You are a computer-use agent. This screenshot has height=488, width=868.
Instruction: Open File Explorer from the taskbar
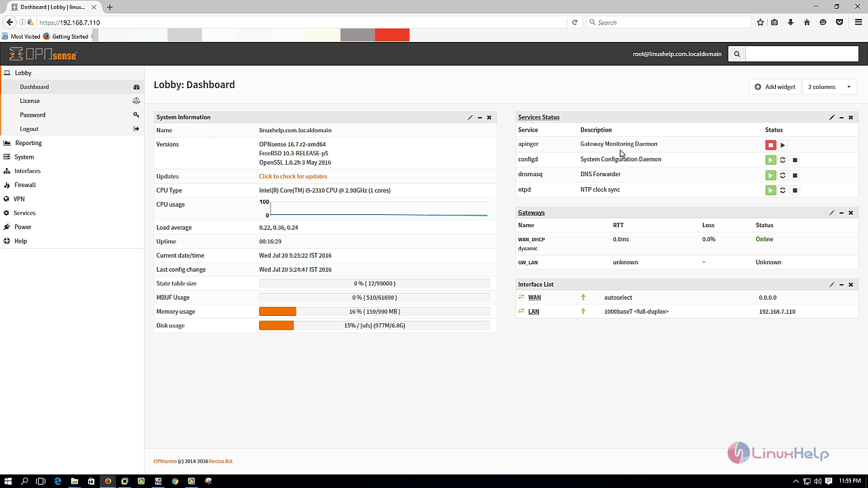[x=75, y=481]
